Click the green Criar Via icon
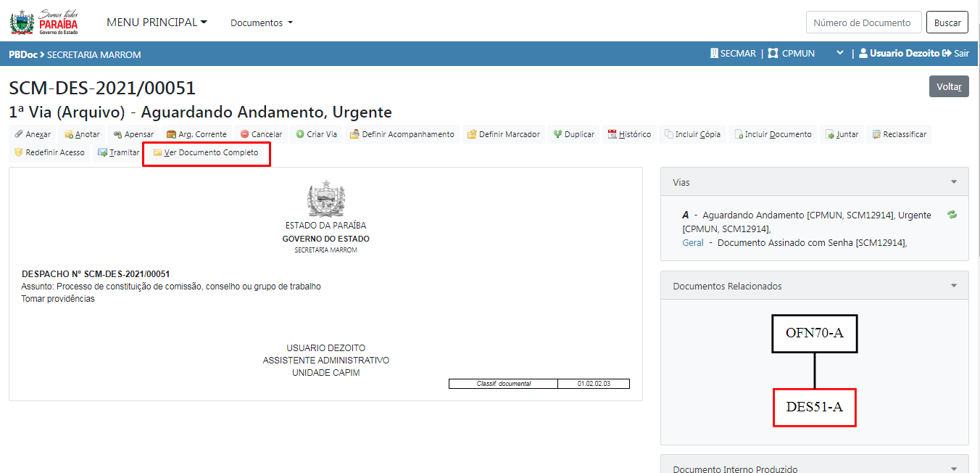This screenshot has width=980, height=473. pos(299,134)
